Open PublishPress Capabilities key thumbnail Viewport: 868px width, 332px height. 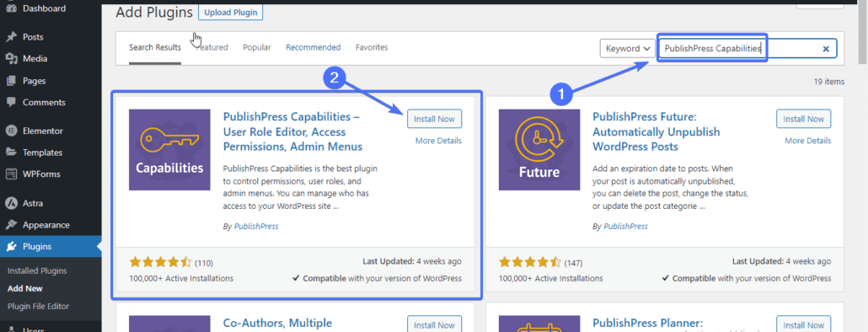click(169, 150)
